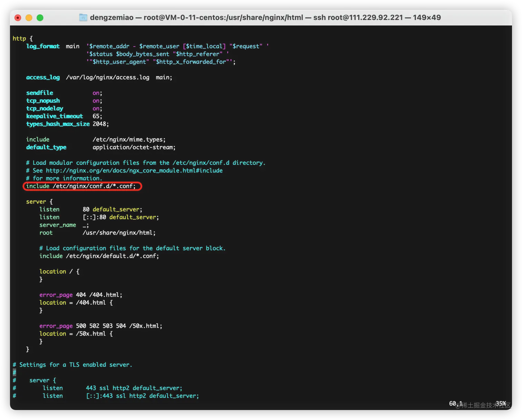Click the commented "# server {" line
The width and height of the screenshot is (522, 420).
click(35, 380)
